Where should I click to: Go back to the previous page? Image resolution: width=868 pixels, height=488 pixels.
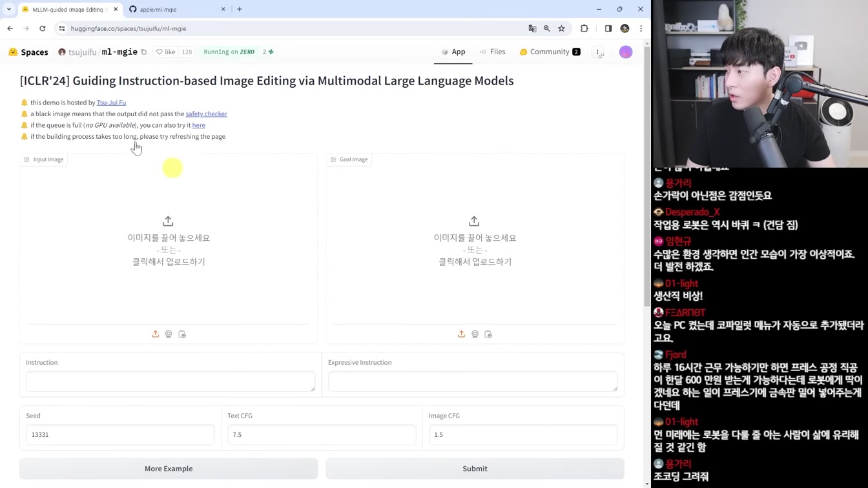tap(10, 28)
